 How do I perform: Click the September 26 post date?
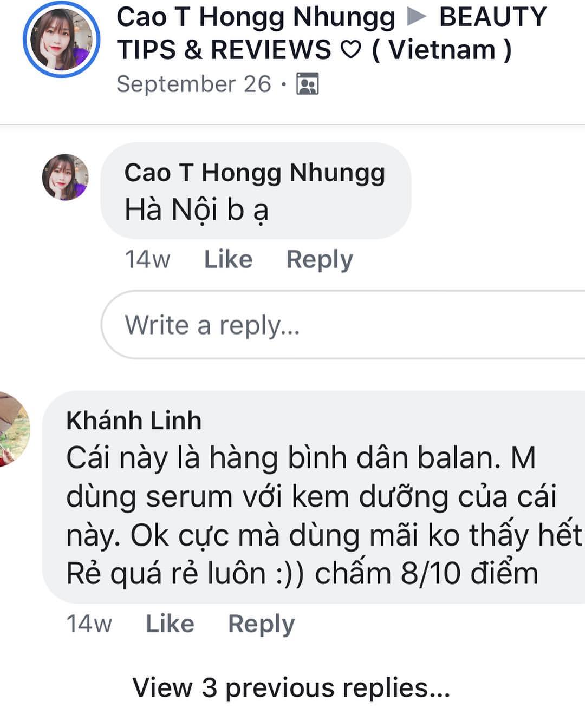(x=193, y=84)
